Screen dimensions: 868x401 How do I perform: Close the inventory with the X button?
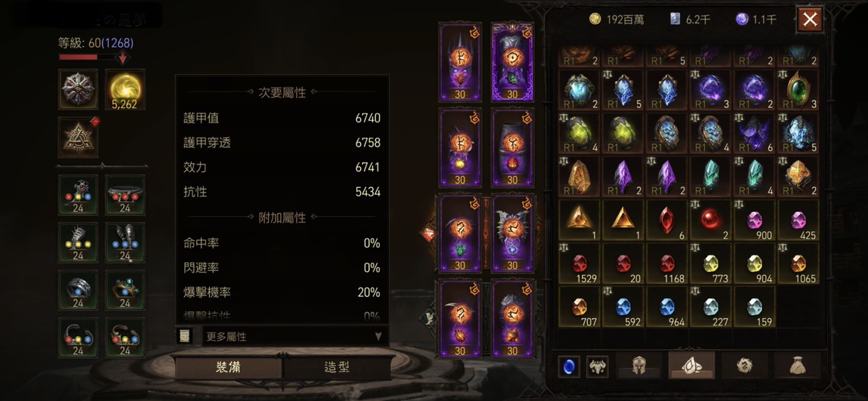point(810,20)
